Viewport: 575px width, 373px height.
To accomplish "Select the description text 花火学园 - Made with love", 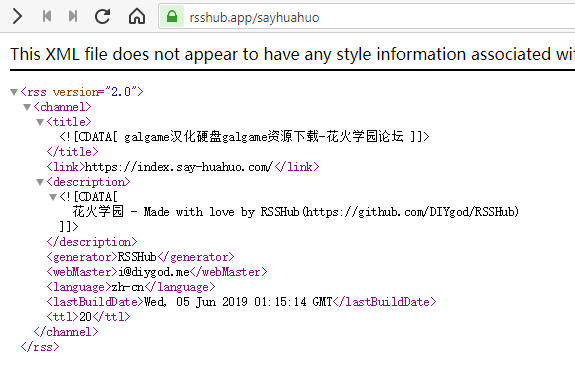I will (153, 212).
